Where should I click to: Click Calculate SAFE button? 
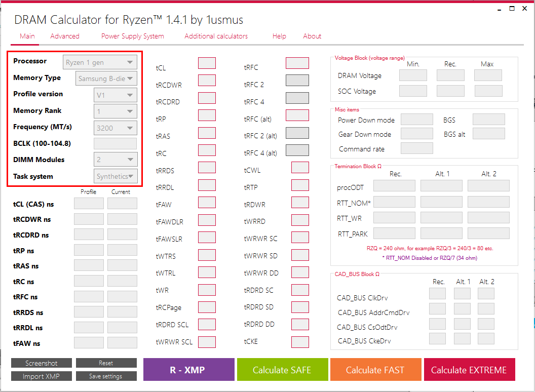(x=283, y=370)
